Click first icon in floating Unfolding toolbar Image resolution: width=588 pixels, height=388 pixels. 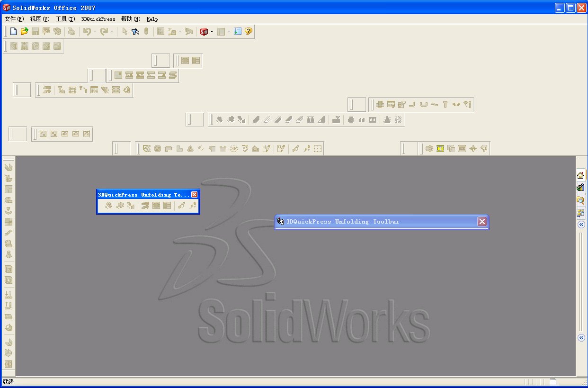click(x=108, y=206)
